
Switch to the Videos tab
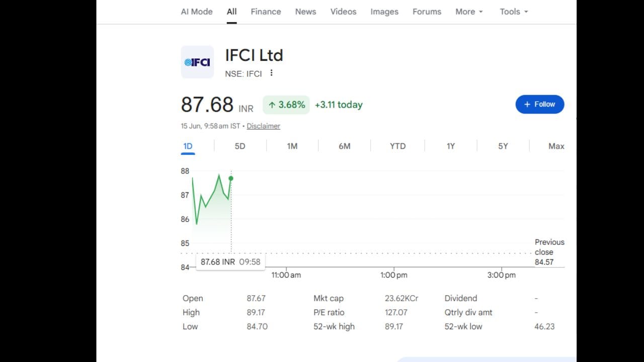pos(343,12)
